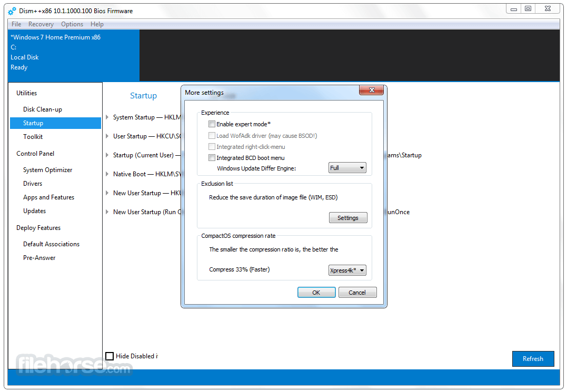
Task: Tick Integrated BCD boot menu
Action: pos(212,157)
